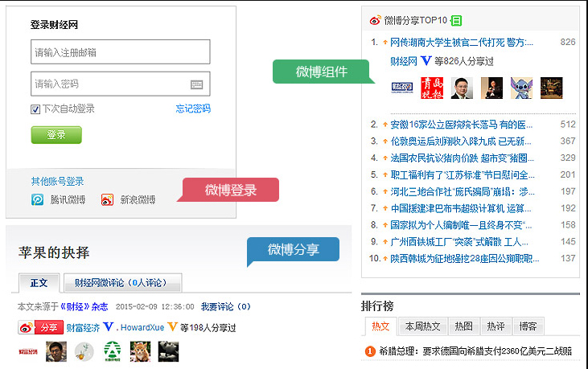Click the Tencent Weibo login icon

coord(38,200)
